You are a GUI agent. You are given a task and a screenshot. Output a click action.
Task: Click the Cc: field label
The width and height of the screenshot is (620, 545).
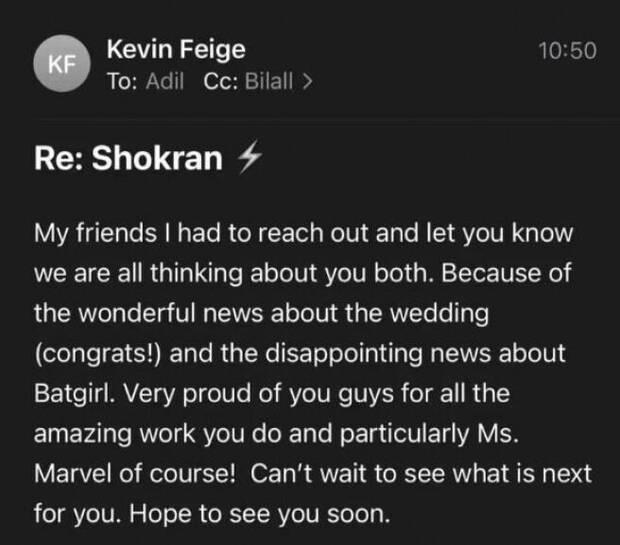(221, 81)
